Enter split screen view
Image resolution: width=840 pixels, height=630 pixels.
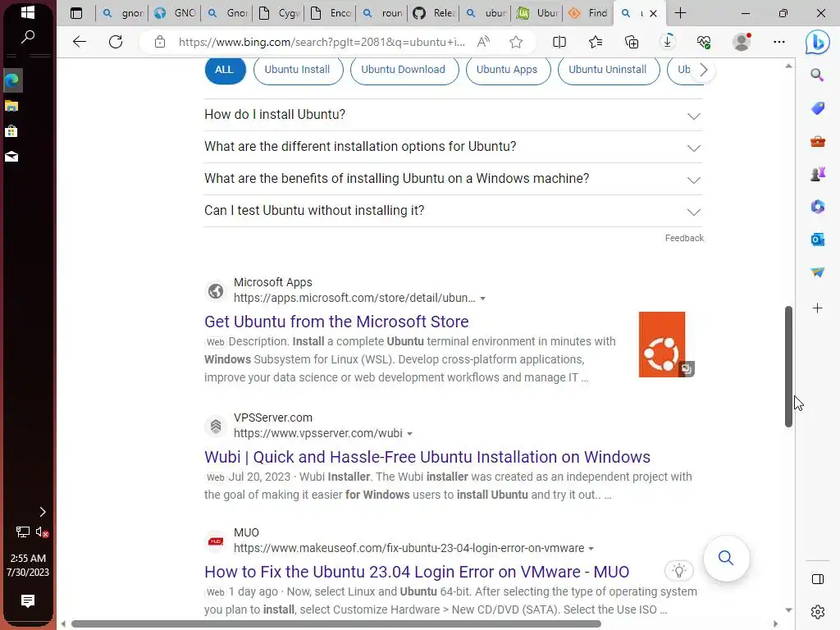pos(559,42)
